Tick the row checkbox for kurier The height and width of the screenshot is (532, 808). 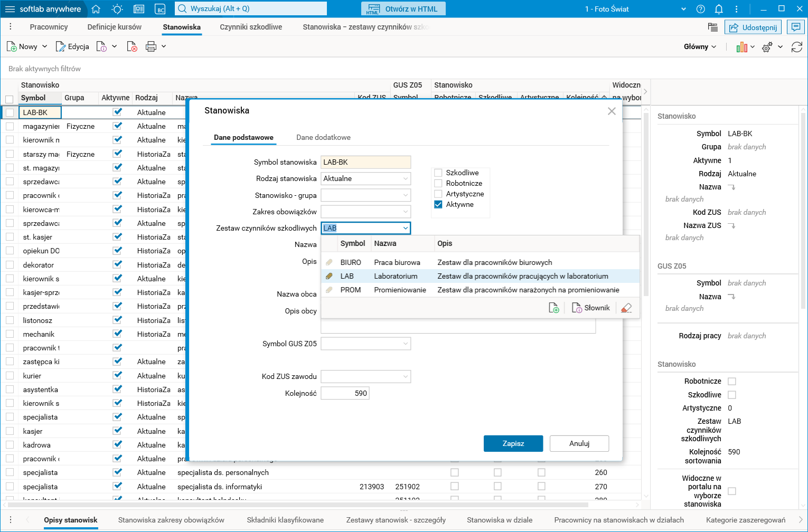click(x=10, y=376)
